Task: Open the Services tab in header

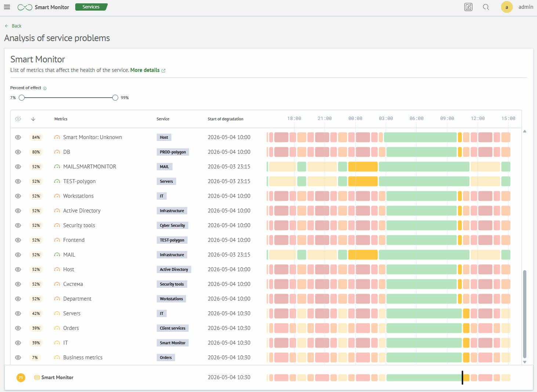Action: 91,7
